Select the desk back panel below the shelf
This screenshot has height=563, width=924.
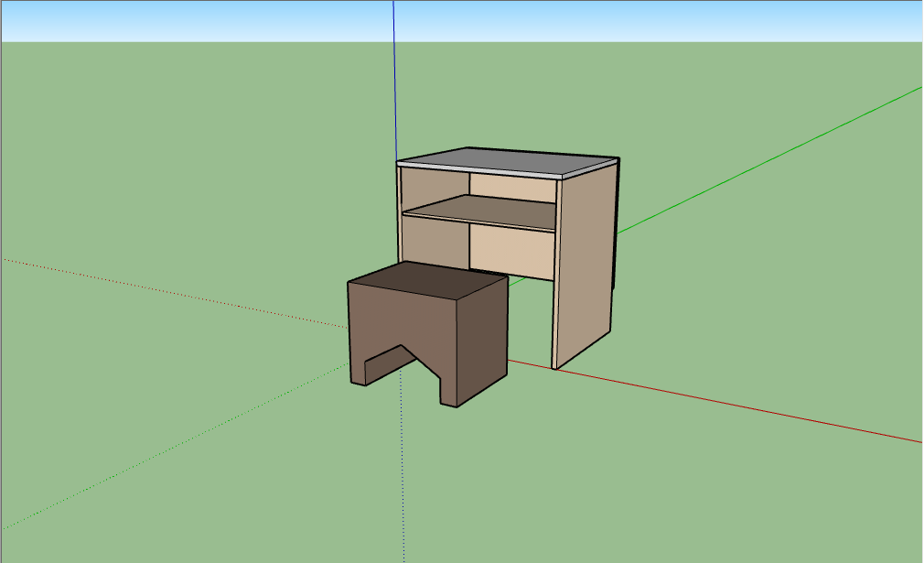pos(512,252)
